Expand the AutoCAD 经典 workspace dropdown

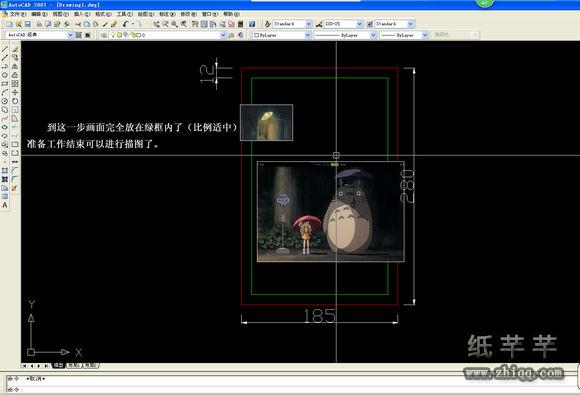point(70,35)
